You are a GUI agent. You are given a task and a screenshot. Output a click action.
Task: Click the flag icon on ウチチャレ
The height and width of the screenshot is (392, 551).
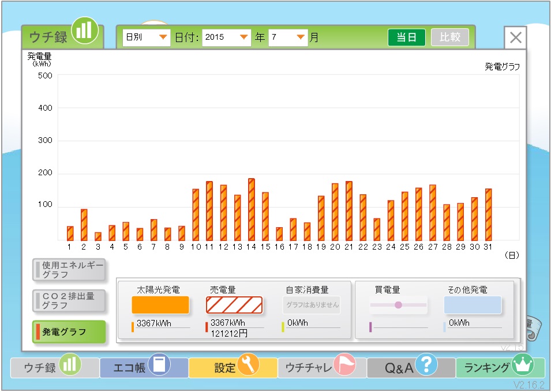pos(344,364)
